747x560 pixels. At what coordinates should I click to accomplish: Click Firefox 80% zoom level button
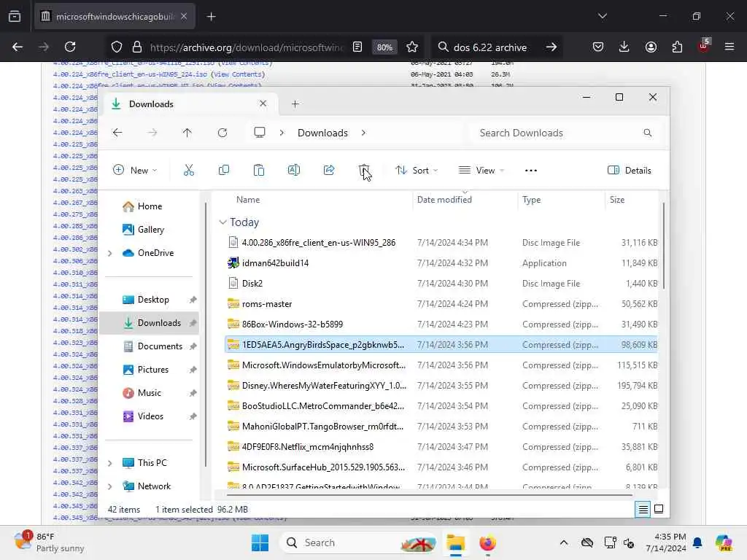click(384, 47)
